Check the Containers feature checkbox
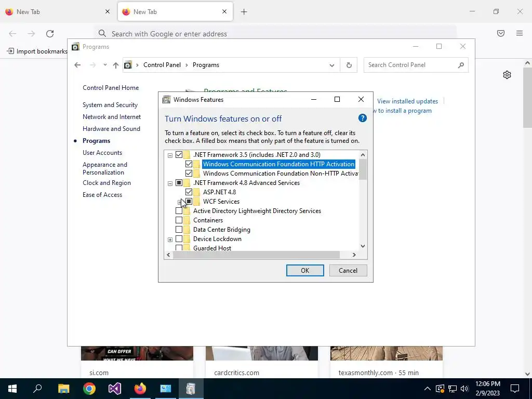This screenshot has width=532, height=399. [x=179, y=220]
